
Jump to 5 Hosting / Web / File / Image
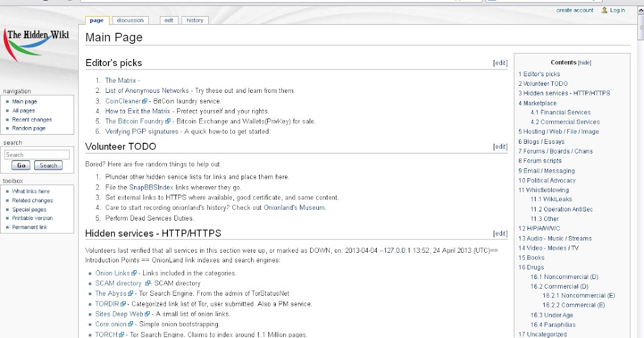pos(558,131)
